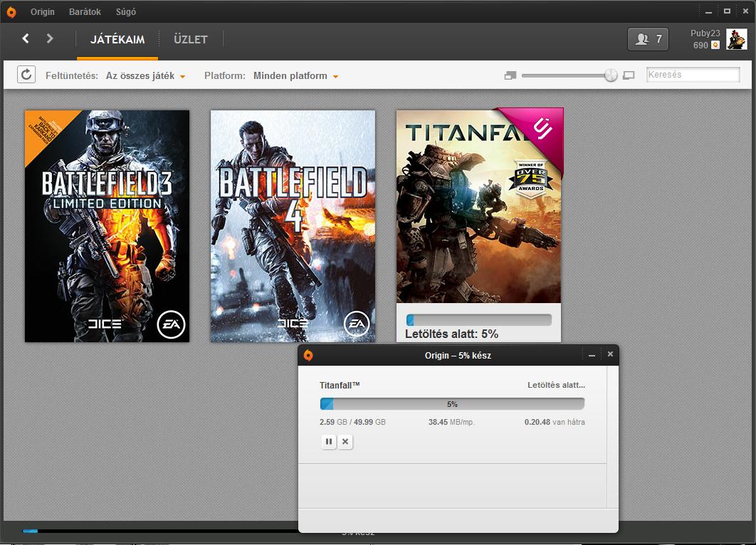Click the 0.20.48 van hátra text

pos(555,422)
